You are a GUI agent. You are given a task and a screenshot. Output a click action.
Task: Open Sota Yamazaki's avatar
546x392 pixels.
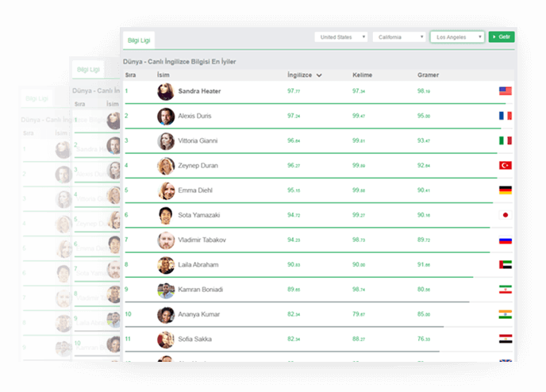(166, 216)
